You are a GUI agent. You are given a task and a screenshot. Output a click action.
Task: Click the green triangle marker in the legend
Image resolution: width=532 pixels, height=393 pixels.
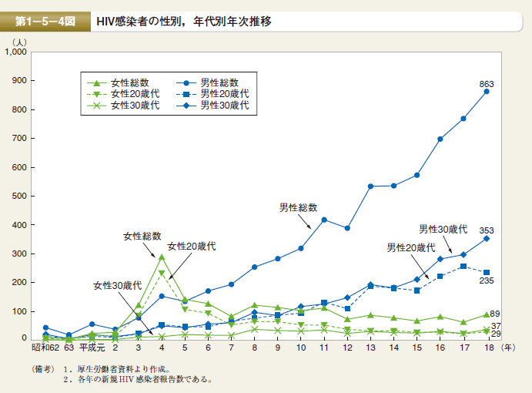(97, 83)
